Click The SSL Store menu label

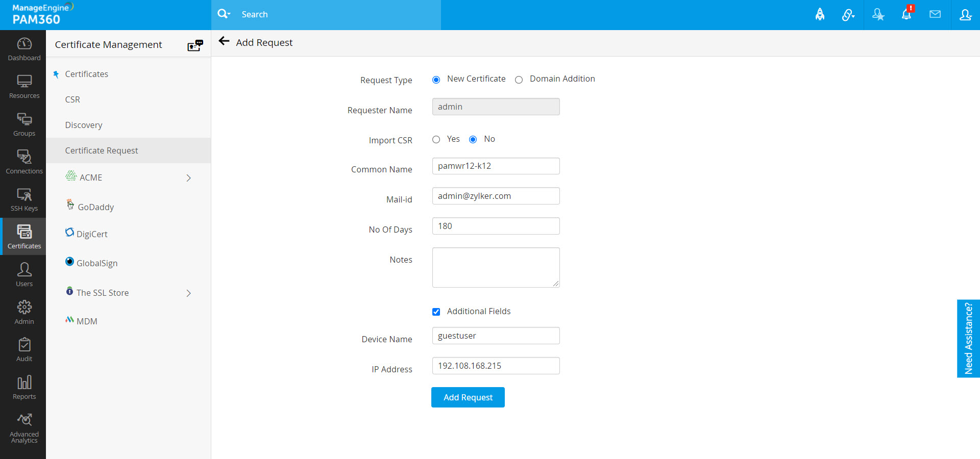(103, 293)
